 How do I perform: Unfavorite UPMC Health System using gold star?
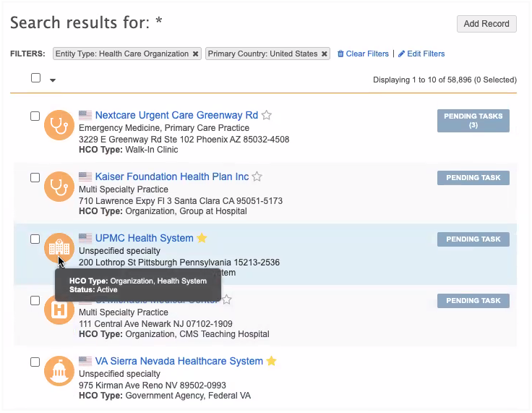[202, 238]
